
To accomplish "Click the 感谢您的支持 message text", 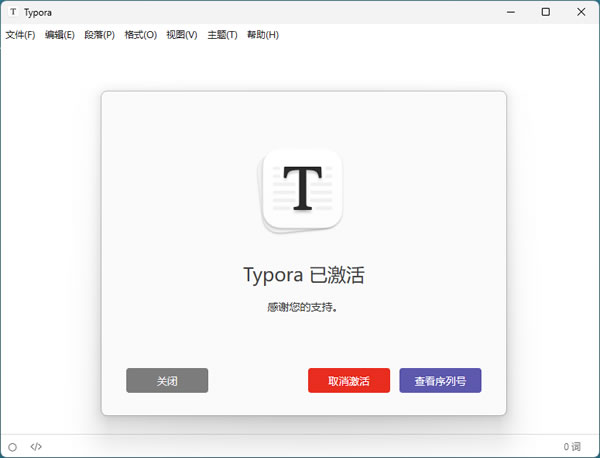I will tap(302, 307).
